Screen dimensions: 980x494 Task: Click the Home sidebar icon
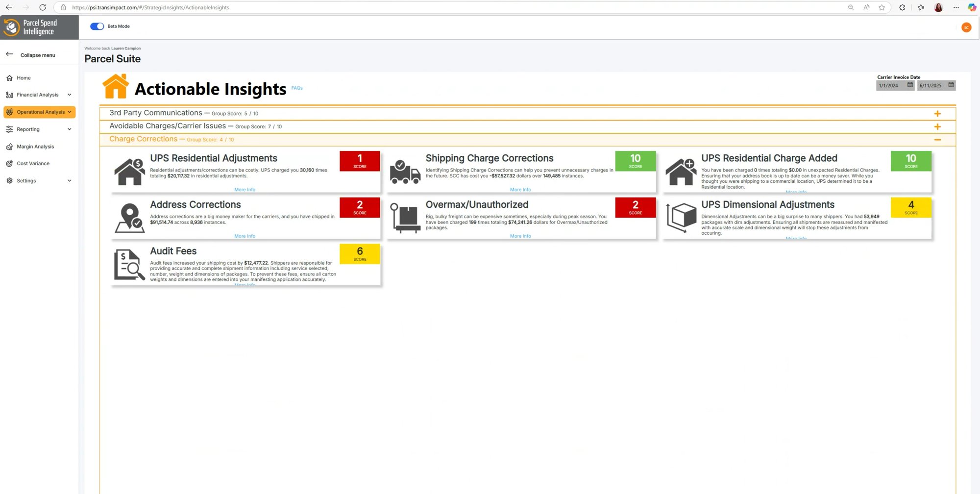9,78
